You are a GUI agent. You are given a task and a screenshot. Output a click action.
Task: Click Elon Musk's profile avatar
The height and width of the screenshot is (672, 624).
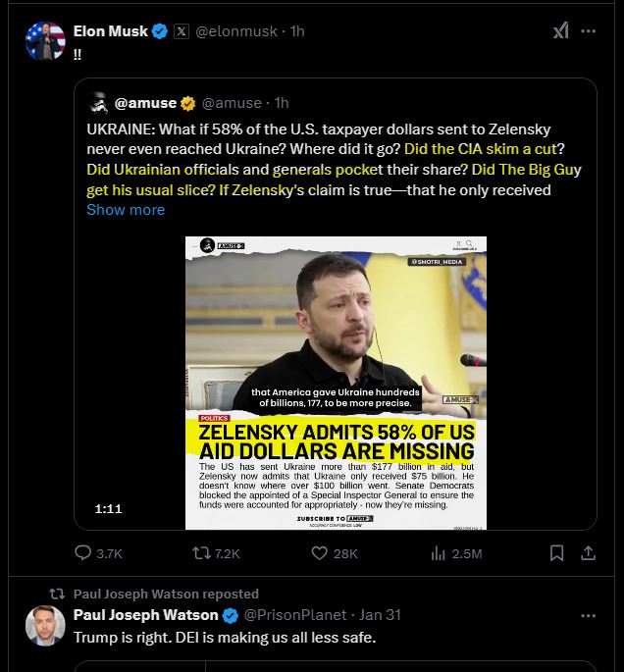tap(45, 40)
